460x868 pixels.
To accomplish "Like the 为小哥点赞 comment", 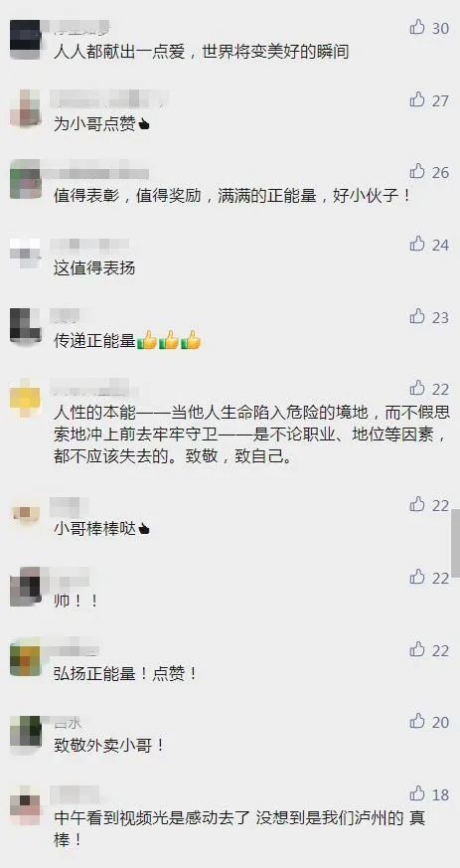I will [417, 99].
